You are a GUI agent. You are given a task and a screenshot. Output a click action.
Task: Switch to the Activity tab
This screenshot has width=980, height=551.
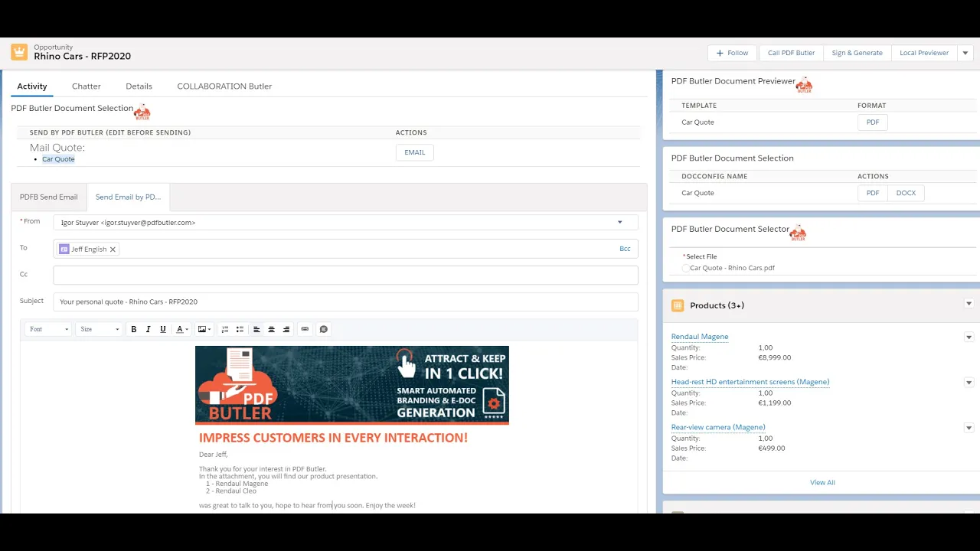[x=32, y=86]
